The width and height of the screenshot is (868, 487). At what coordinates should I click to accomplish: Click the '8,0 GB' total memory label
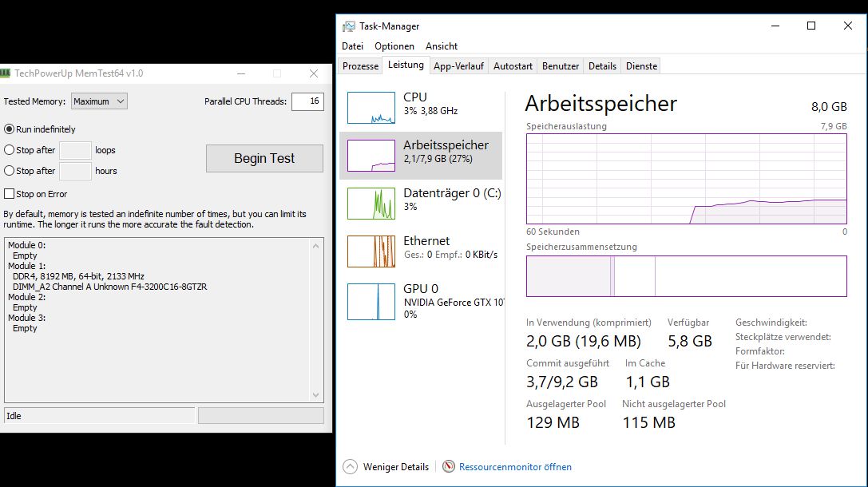click(x=829, y=106)
